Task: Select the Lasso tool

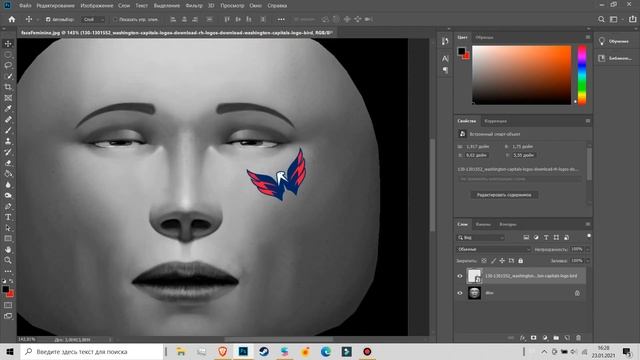Action: pos(8,65)
